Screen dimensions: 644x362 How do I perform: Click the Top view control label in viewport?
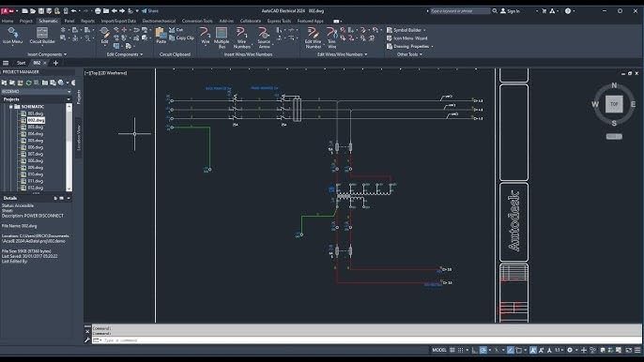95,73
